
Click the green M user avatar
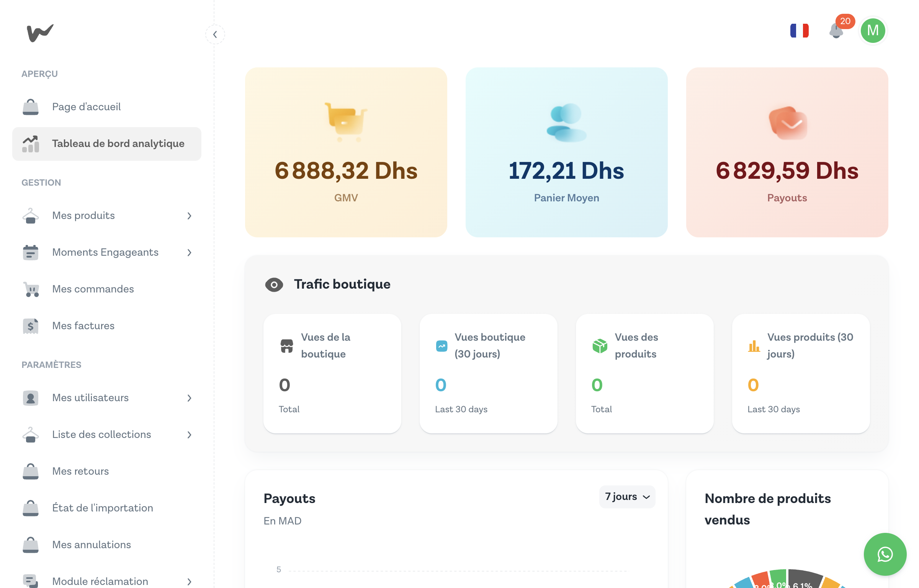pos(873,31)
